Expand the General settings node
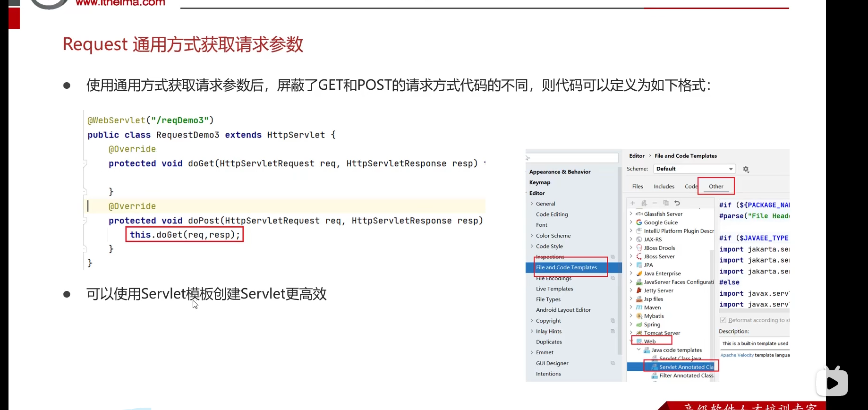The height and width of the screenshot is (410, 868). coord(532,204)
